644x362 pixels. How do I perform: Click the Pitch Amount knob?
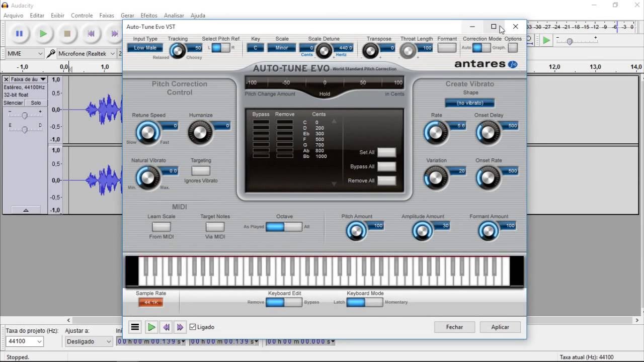point(356,231)
